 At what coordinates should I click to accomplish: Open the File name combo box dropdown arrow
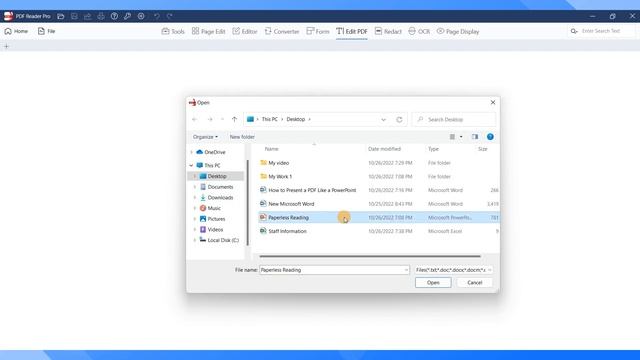pyautogui.click(x=406, y=270)
